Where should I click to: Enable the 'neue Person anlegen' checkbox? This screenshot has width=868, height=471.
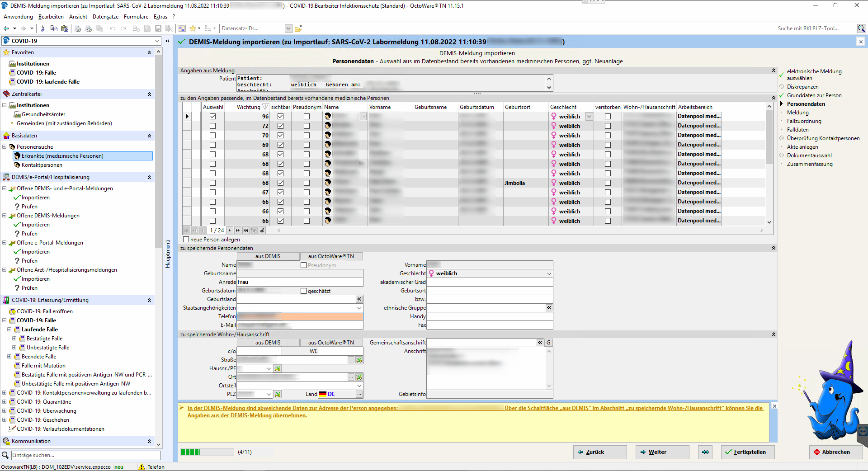[186, 240]
